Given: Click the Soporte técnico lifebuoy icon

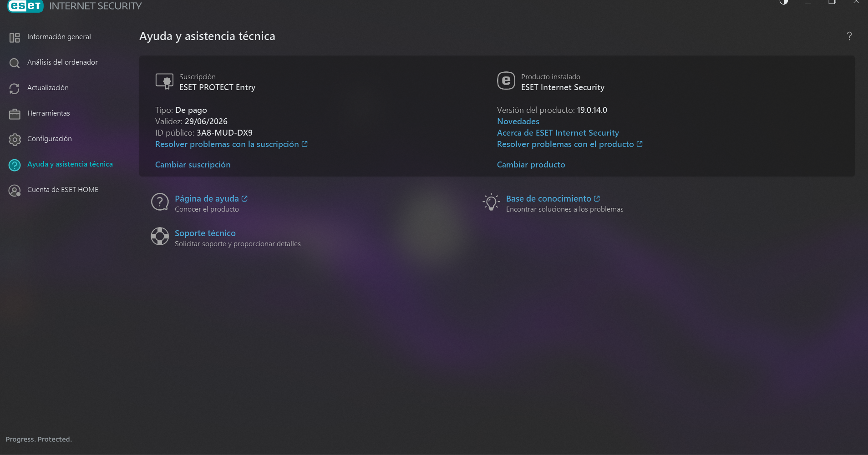Looking at the screenshot, I should click(160, 236).
